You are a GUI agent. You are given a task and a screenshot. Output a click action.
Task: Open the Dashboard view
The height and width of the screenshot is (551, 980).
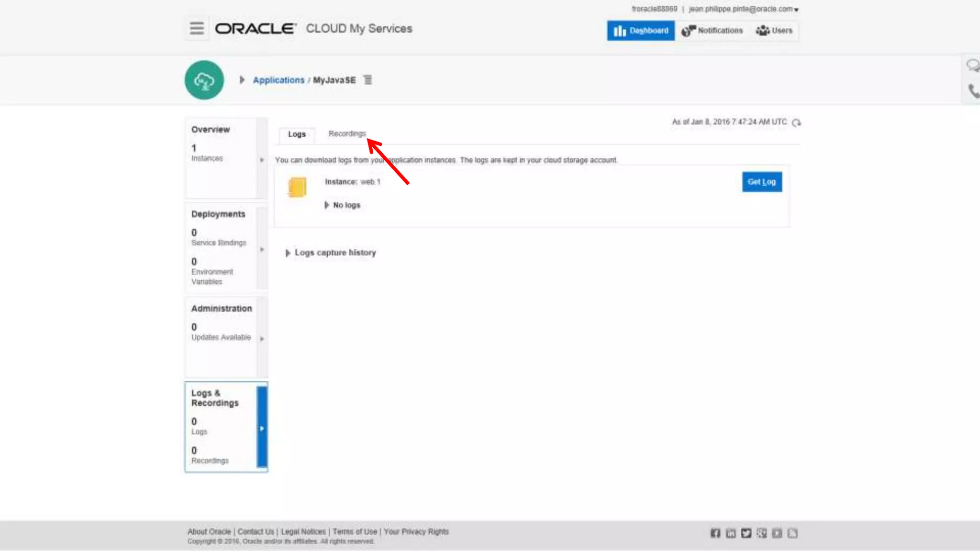point(641,31)
